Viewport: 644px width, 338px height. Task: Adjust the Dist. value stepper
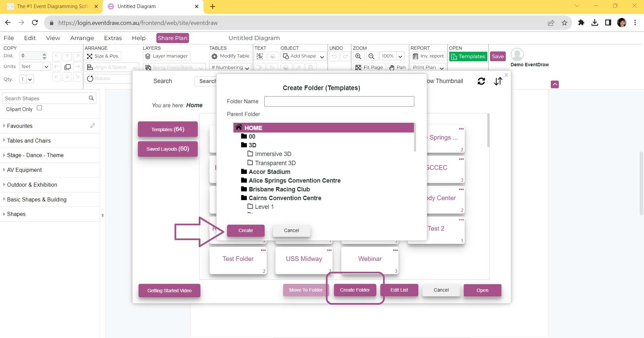click(x=44, y=55)
